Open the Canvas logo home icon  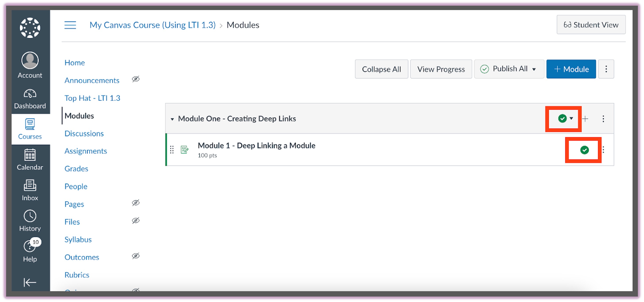pos(30,28)
